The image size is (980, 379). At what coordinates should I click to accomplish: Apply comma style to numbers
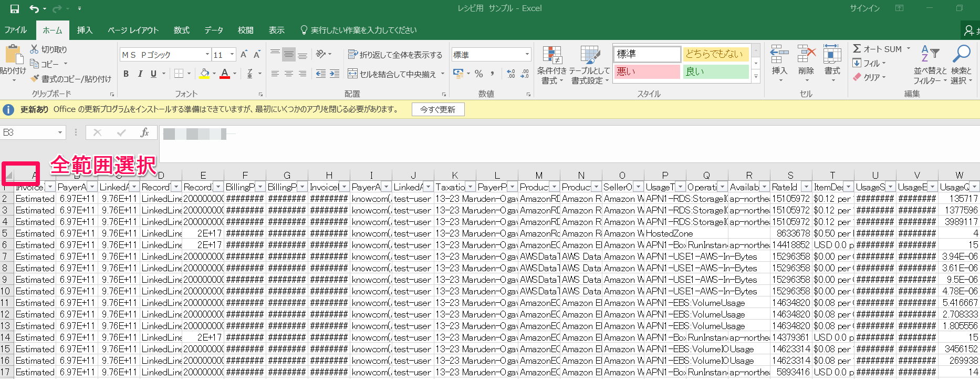(492, 74)
